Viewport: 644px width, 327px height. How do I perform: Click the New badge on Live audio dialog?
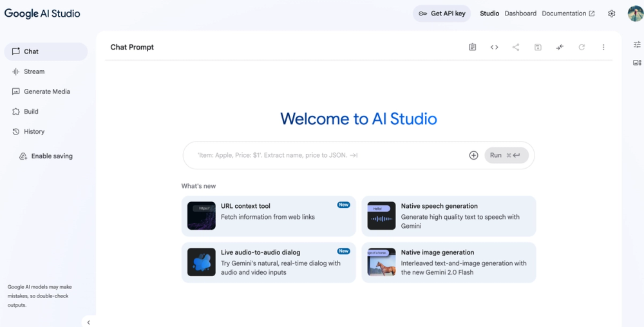(343, 251)
